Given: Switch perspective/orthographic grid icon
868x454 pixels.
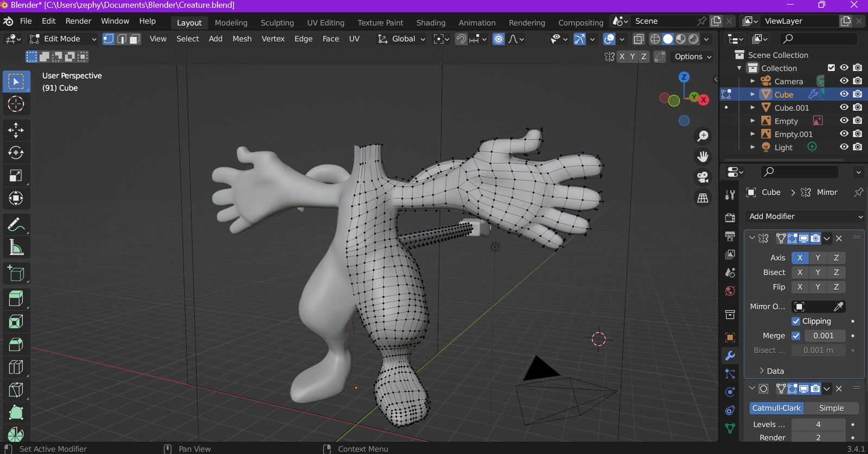Looking at the screenshot, I should [703, 198].
